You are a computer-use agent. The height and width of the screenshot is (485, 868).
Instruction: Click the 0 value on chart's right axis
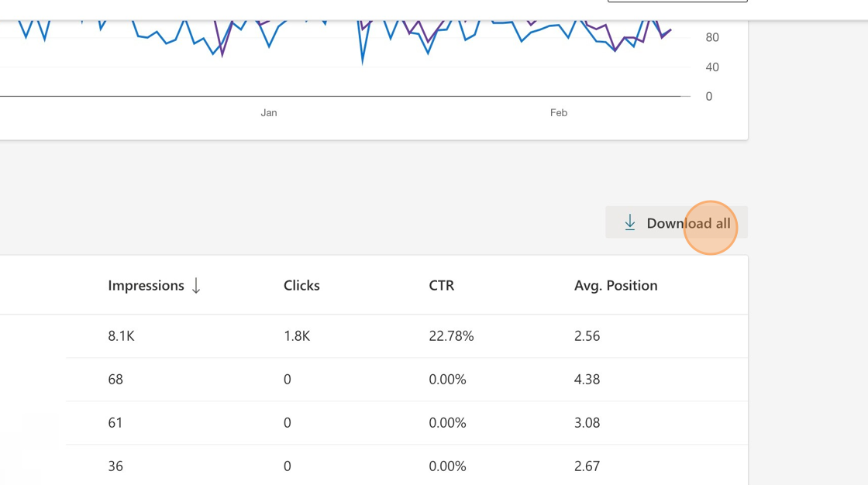[x=709, y=96]
